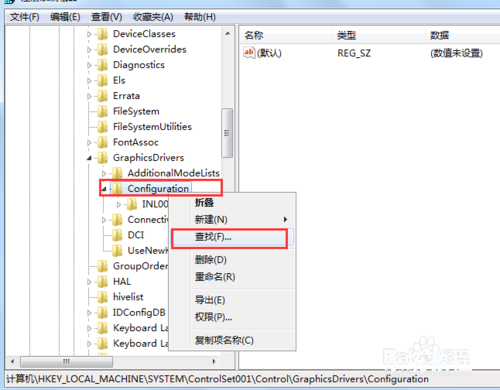Click tree vertical scrollbar up arrow
Screen dimensions: 500x390
[x=228, y=33]
